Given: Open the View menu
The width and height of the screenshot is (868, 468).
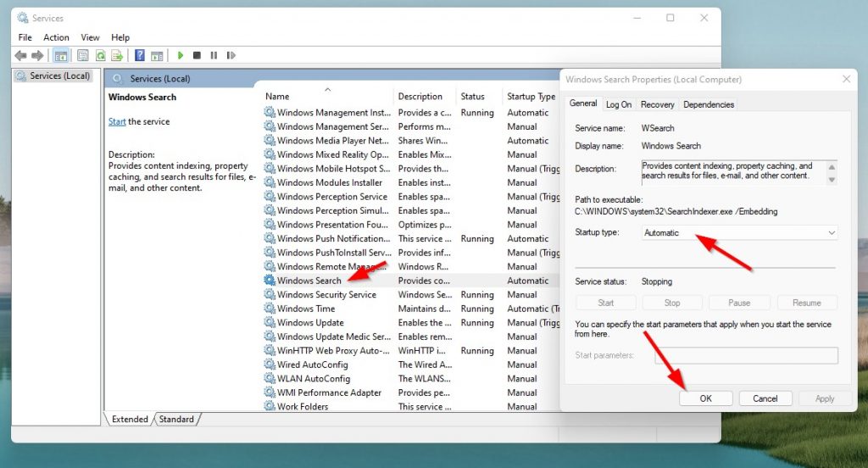Looking at the screenshot, I should (90, 37).
